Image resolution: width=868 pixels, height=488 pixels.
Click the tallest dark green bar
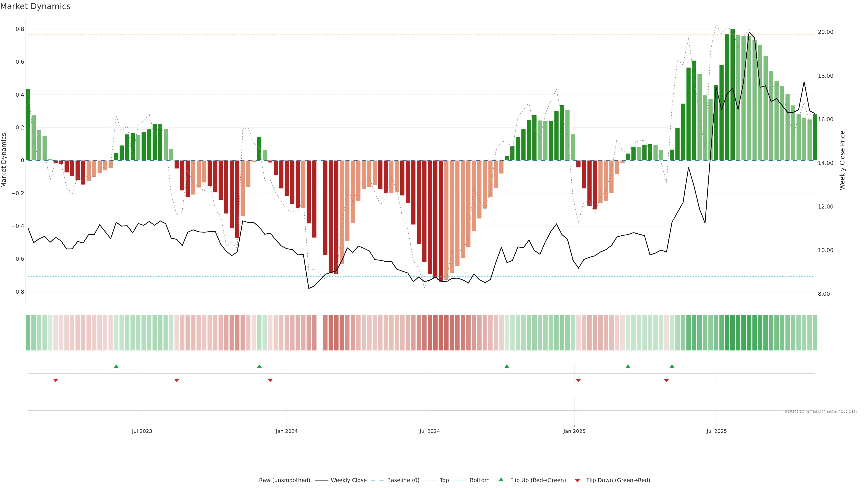click(x=733, y=94)
